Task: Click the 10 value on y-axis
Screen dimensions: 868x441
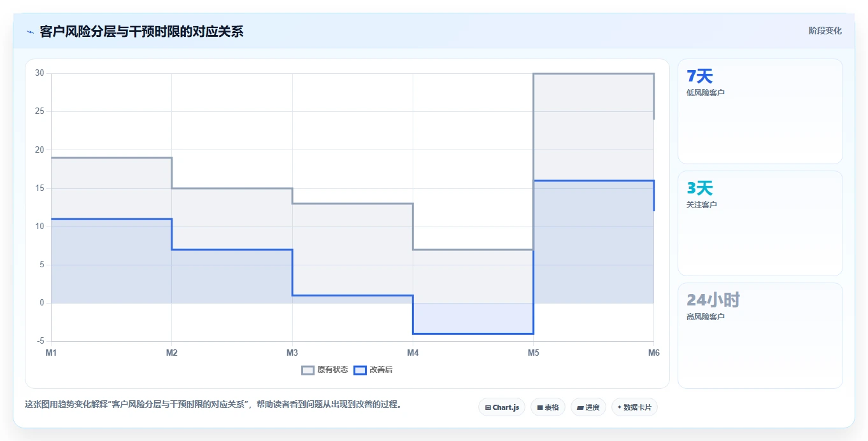Action: click(x=39, y=227)
